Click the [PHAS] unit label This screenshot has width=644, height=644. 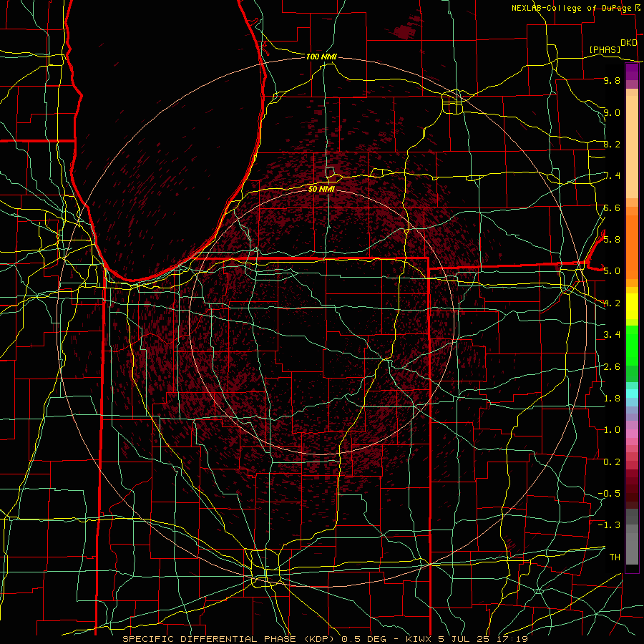[605, 49]
